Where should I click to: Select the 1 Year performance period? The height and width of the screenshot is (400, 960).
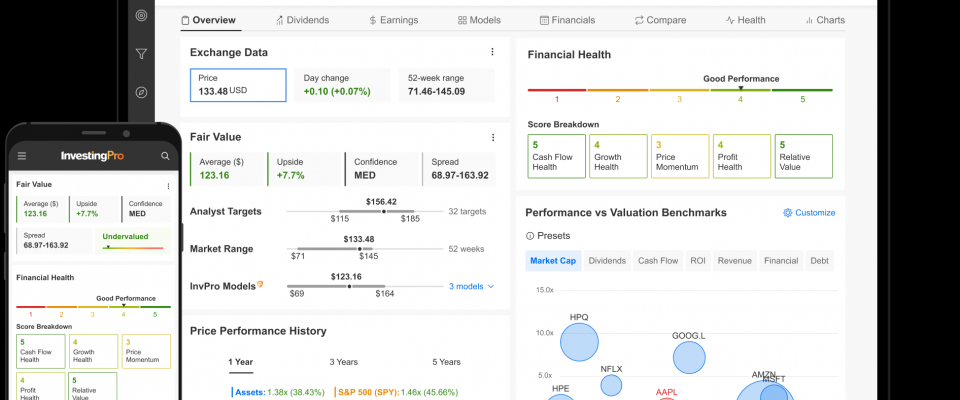241,362
